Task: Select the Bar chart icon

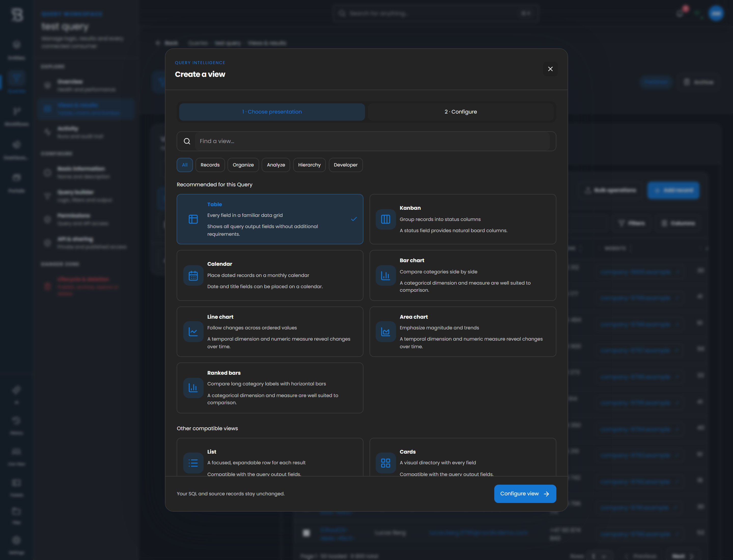Action: (385, 275)
